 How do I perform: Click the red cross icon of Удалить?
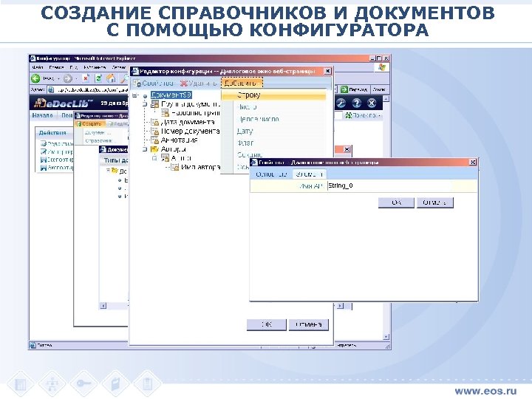pos(183,83)
